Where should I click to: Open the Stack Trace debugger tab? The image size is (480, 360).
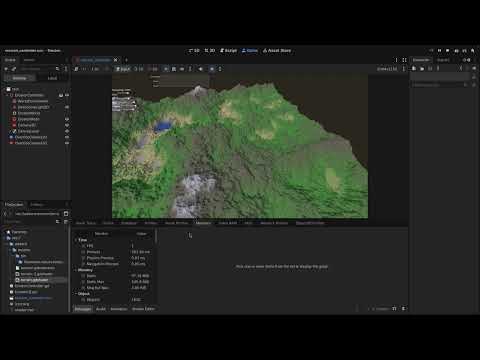click(x=86, y=223)
